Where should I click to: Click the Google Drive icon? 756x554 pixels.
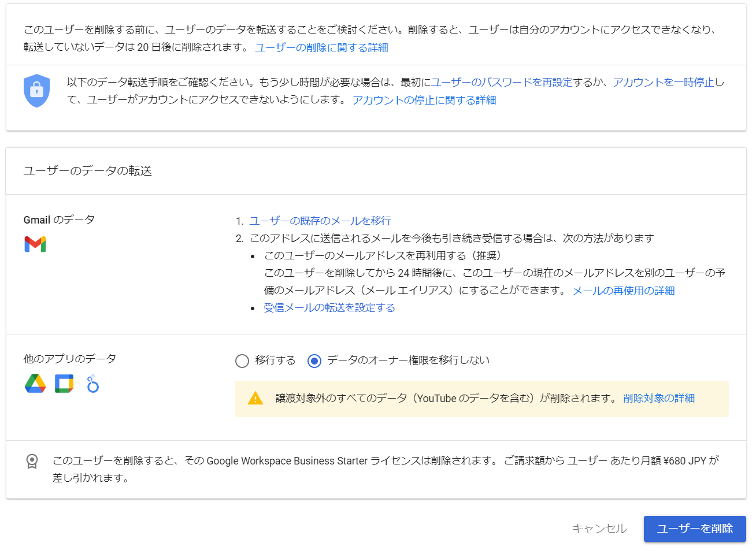(35, 384)
